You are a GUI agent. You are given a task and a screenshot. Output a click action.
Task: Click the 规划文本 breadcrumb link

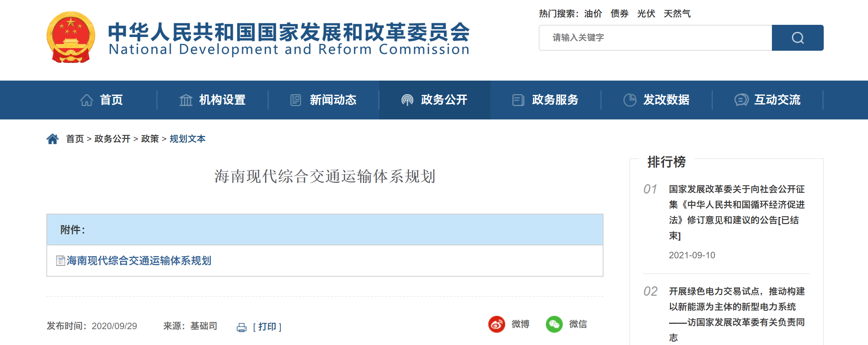coord(187,139)
